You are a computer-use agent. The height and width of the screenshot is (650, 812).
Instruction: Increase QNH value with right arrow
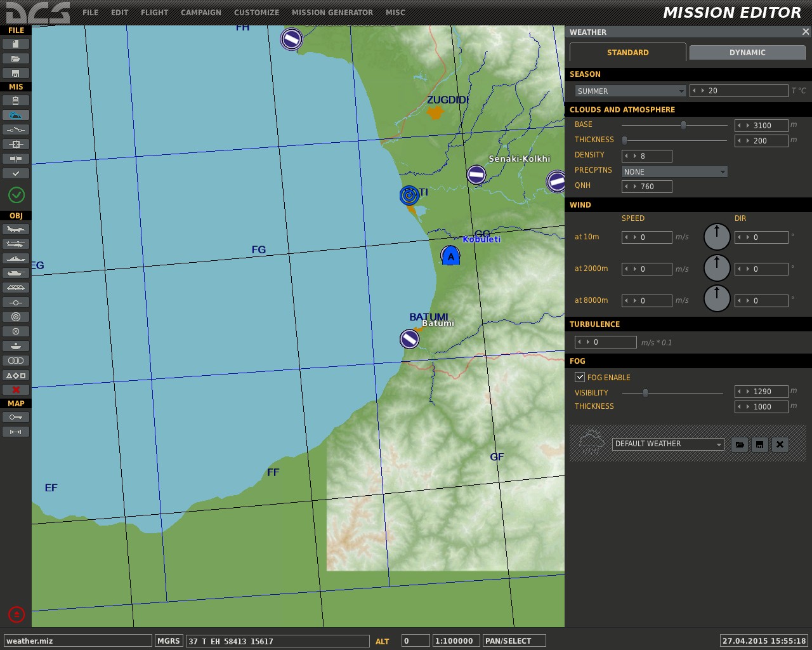(635, 187)
